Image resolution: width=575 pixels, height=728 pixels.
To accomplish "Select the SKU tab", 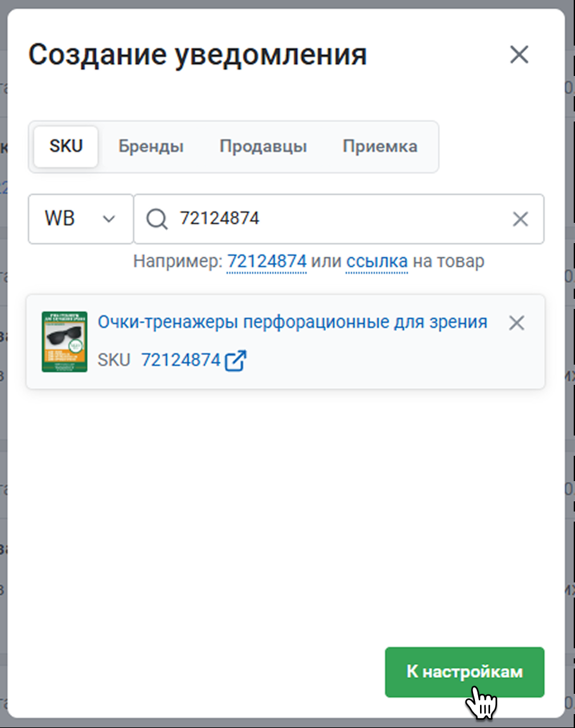I will [x=66, y=147].
